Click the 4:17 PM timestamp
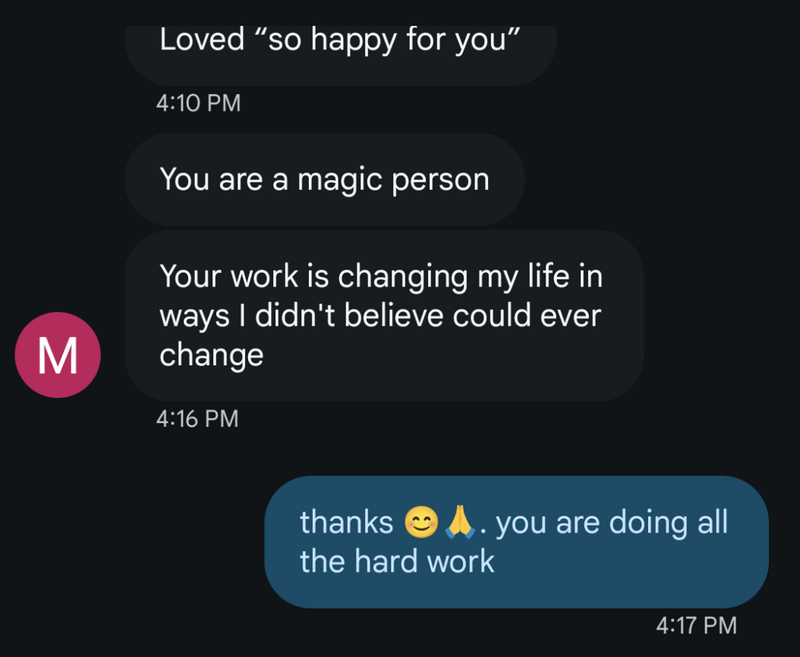800x657 pixels. (696, 626)
